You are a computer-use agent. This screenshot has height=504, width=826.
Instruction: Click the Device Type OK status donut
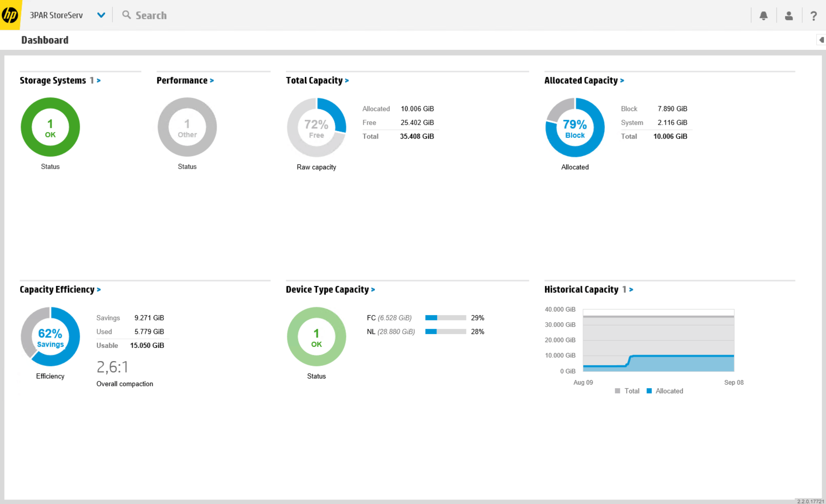click(x=316, y=336)
